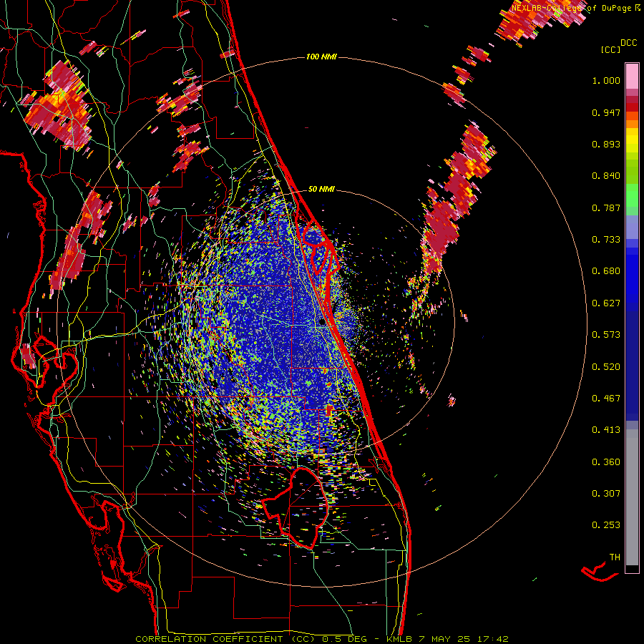Click "CORRELATION COEFFICIENT" in the bottom caption
644x644 pixels.
point(209,639)
